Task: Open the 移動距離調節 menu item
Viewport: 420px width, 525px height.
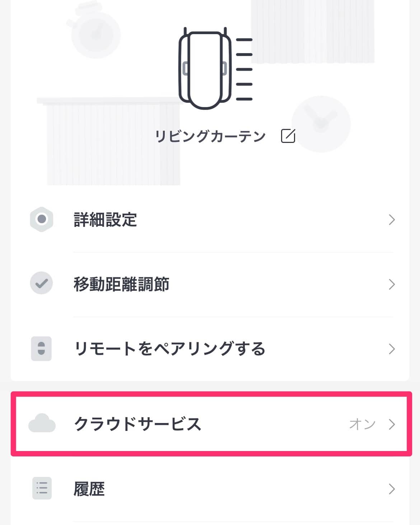Action: click(x=210, y=284)
